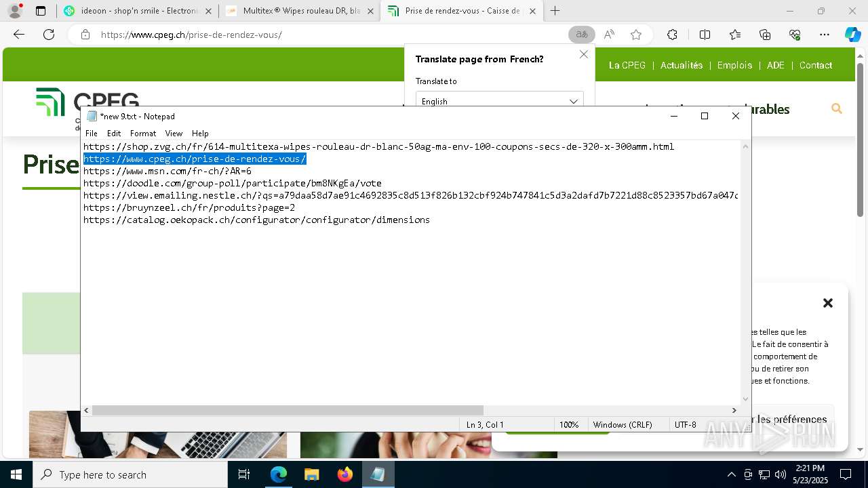The image size is (868, 488).
Task: Close the cookie consent popup X
Action: point(827,303)
